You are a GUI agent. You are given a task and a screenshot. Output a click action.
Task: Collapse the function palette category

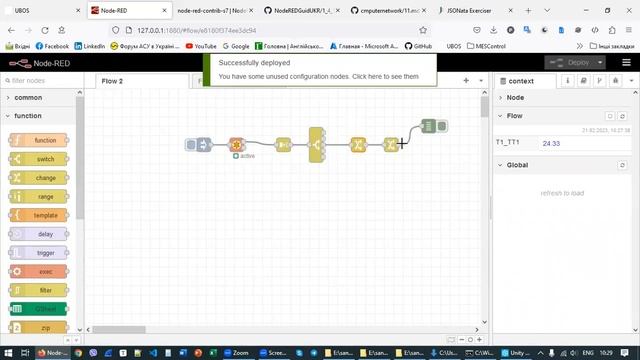pyautogui.click(x=39, y=116)
